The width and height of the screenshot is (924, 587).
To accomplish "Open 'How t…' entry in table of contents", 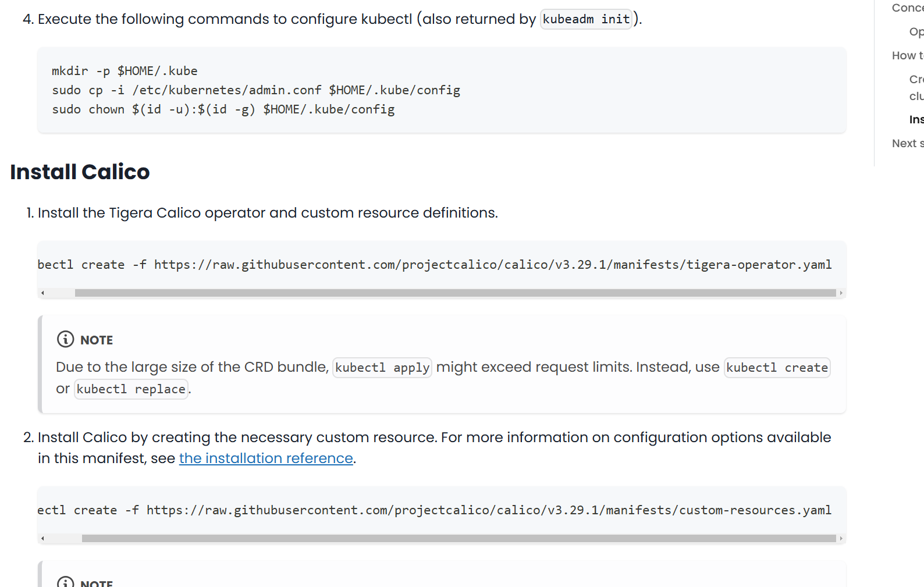I will pos(908,55).
